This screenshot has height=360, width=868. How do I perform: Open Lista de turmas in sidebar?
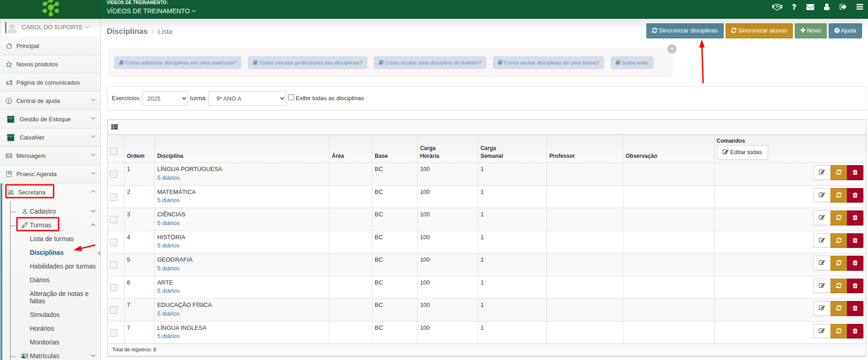click(x=51, y=239)
